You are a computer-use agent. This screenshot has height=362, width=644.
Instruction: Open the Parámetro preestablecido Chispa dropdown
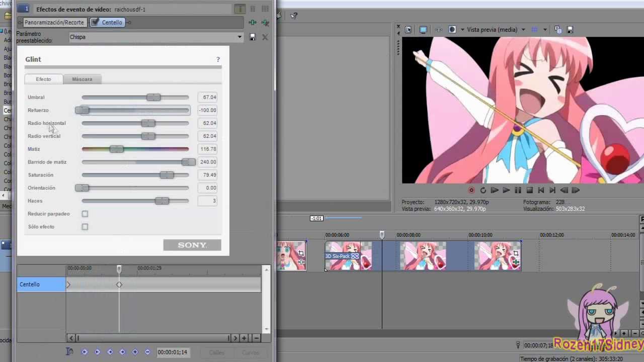click(239, 37)
